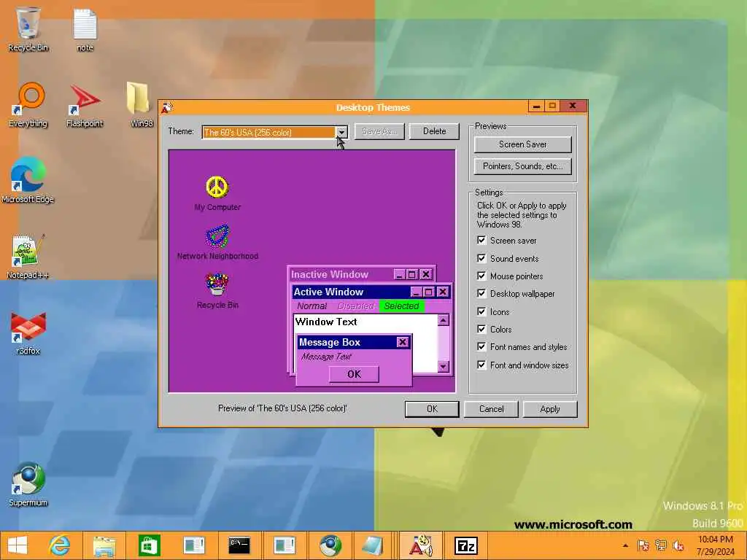Click the Action Center flag tray icon
747x560 pixels.
click(x=643, y=545)
